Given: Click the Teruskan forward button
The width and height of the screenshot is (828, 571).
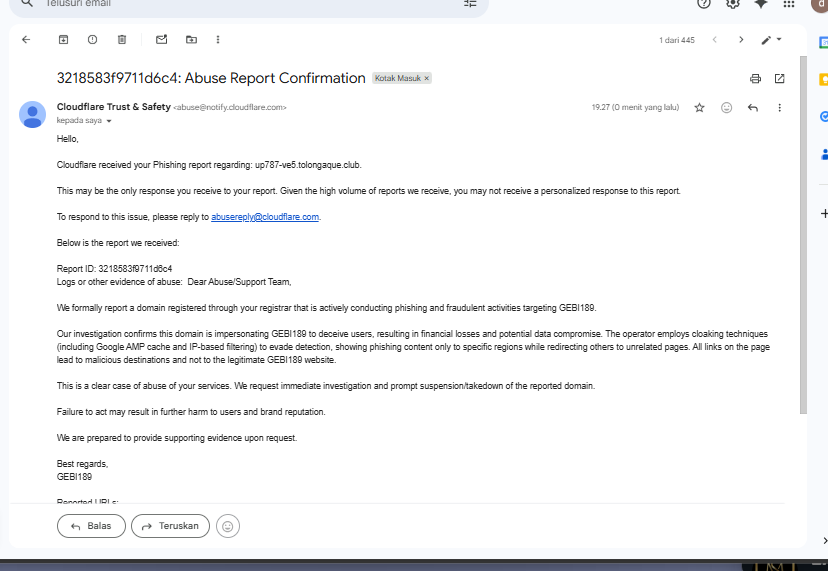Looking at the screenshot, I should pyautogui.click(x=171, y=526).
